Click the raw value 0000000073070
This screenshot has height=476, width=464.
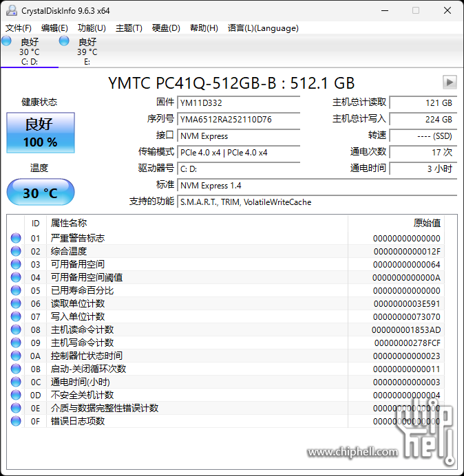[x=407, y=316]
